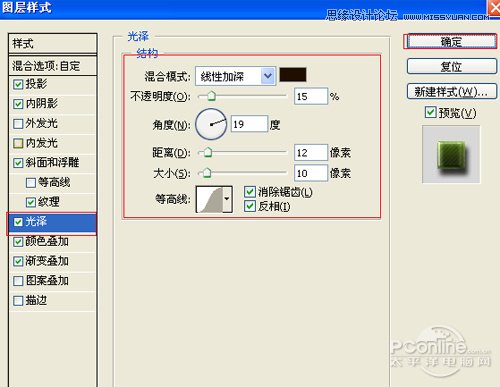This screenshot has width=500, height=387.
Task: Click the angle value field showing 19
Action: coord(249,124)
